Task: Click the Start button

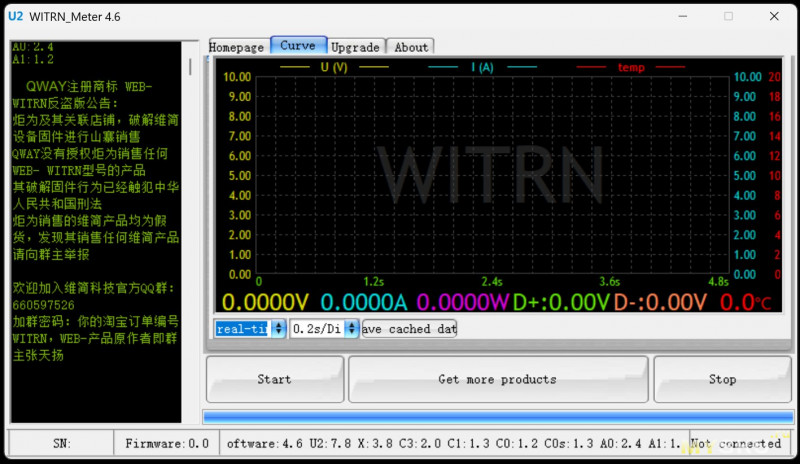Action: click(x=274, y=379)
